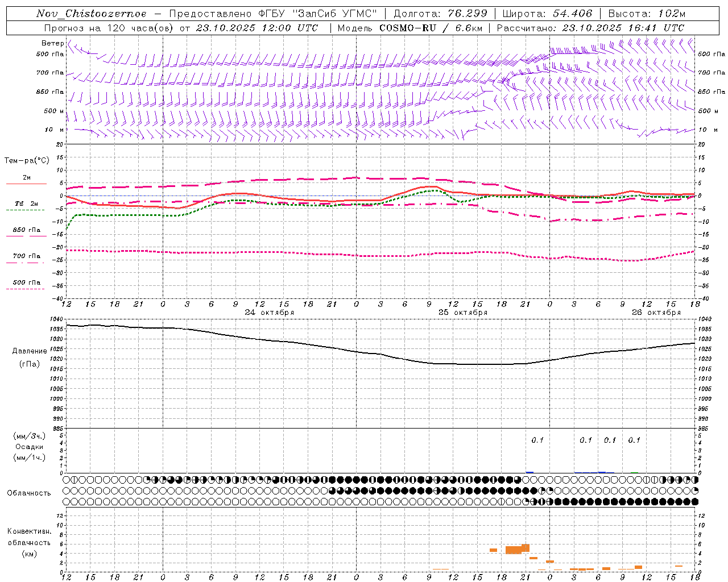Click the 700 гПа temperature legend entry
This screenshot has width=728, height=582.
[27, 256]
